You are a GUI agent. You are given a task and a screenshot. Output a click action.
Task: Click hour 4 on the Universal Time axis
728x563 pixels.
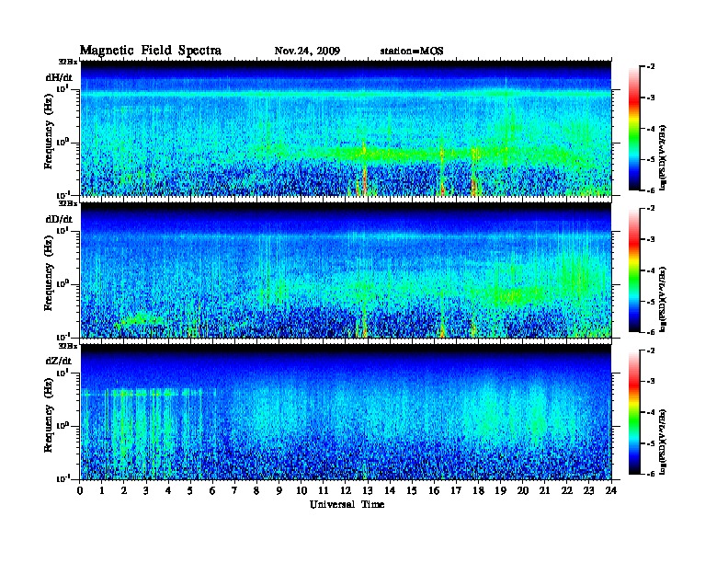coord(168,490)
